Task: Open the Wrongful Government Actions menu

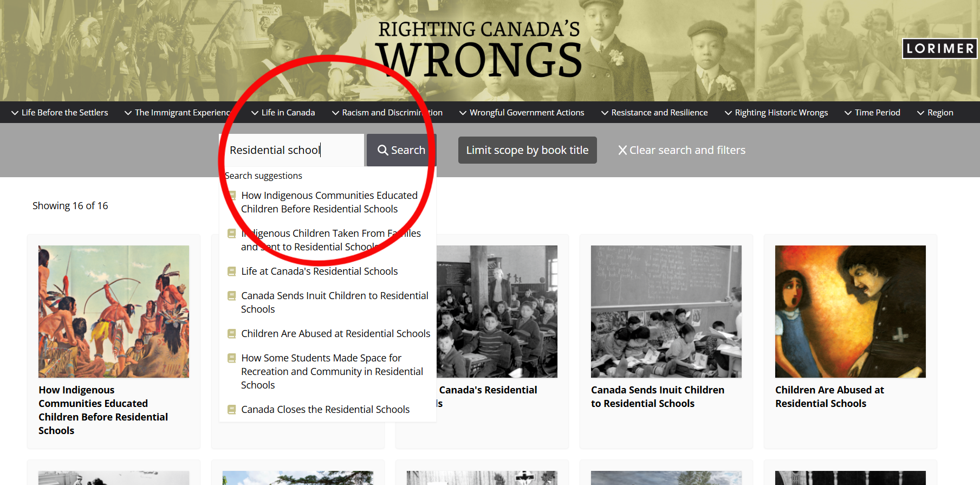Action: (x=522, y=112)
